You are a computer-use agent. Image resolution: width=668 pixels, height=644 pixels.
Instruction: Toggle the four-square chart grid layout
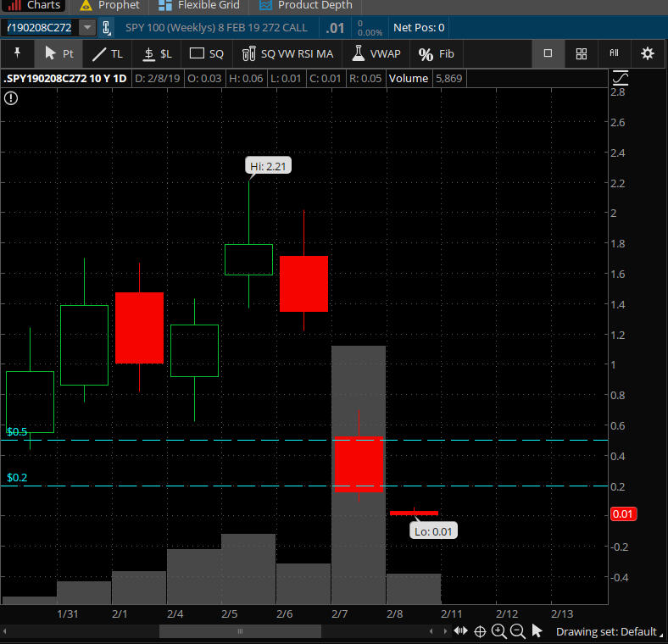coord(582,53)
